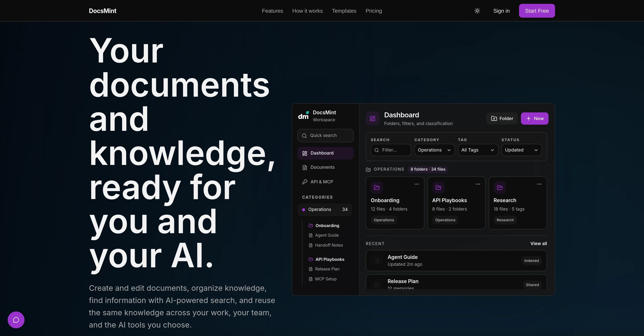Select Dashboard in the sidebar
Screen dimensions: 644x336
pos(325,153)
